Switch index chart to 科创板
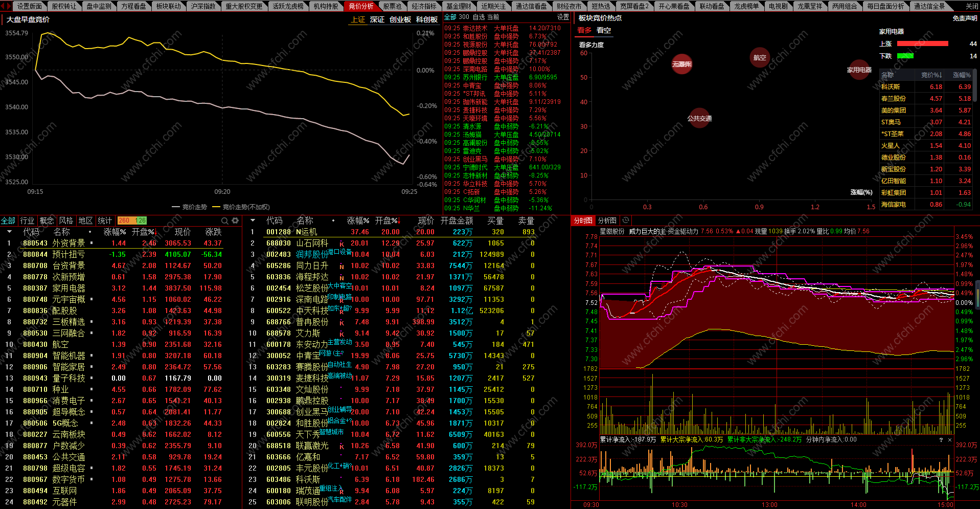Image resolution: width=980 pixels, height=509 pixels. click(x=427, y=19)
